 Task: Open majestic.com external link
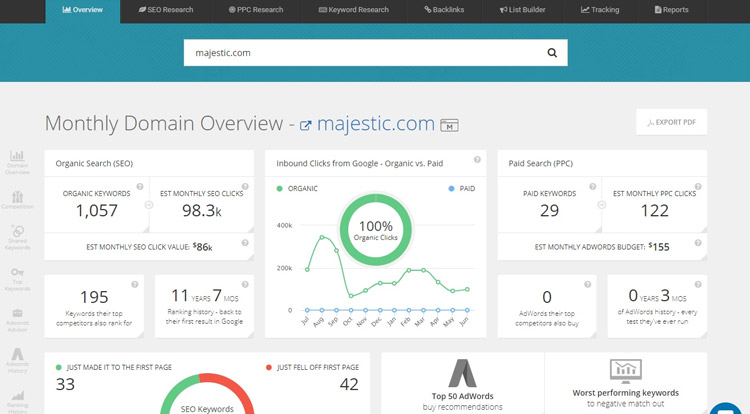tap(375, 124)
